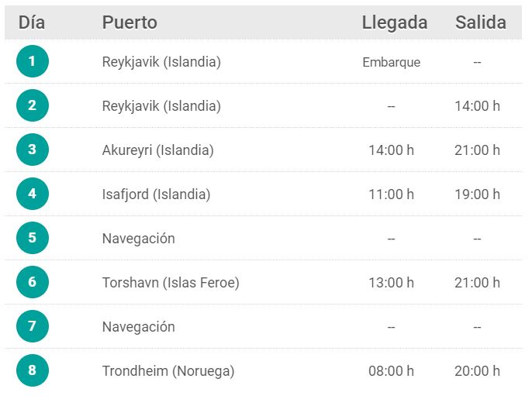Click the day 2 circle icon
532x406 pixels.
tap(33, 105)
